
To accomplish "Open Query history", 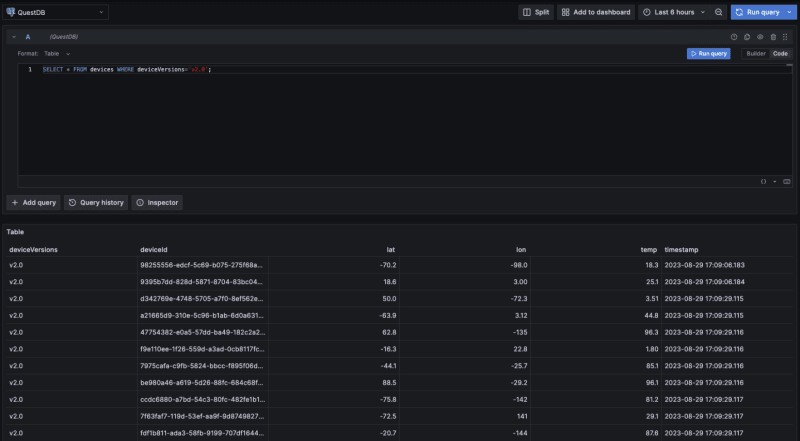I will 96,203.
